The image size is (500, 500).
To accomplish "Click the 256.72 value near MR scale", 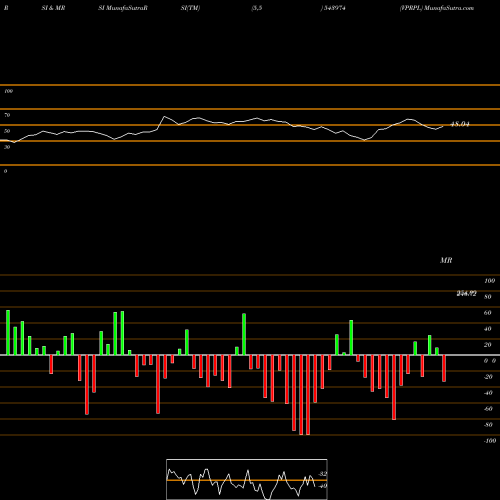I will pyautogui.click(x=466, y=294).
